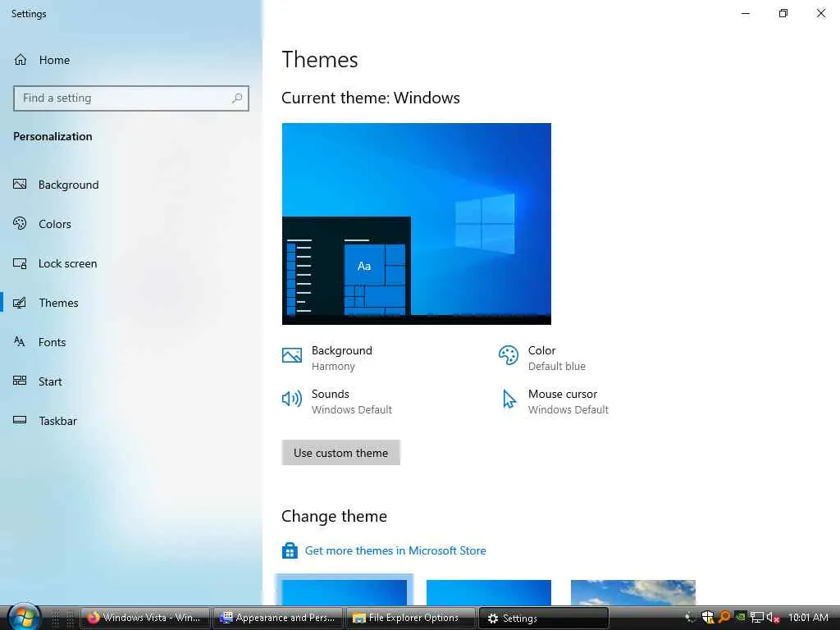Minimize the Settings window
Image resolution: width=840 pixels, height=630 pixels.
pyautogui.click(x=746, y=13)
